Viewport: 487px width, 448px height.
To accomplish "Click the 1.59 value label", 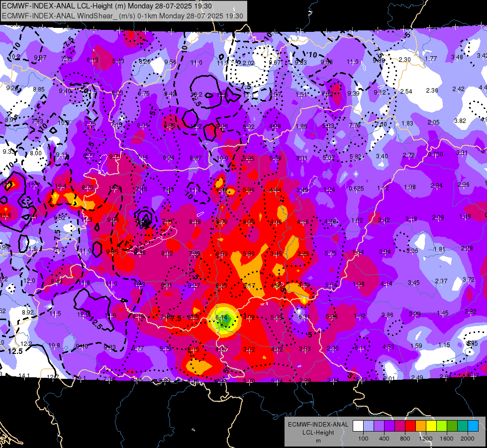I will coord(416,345).
